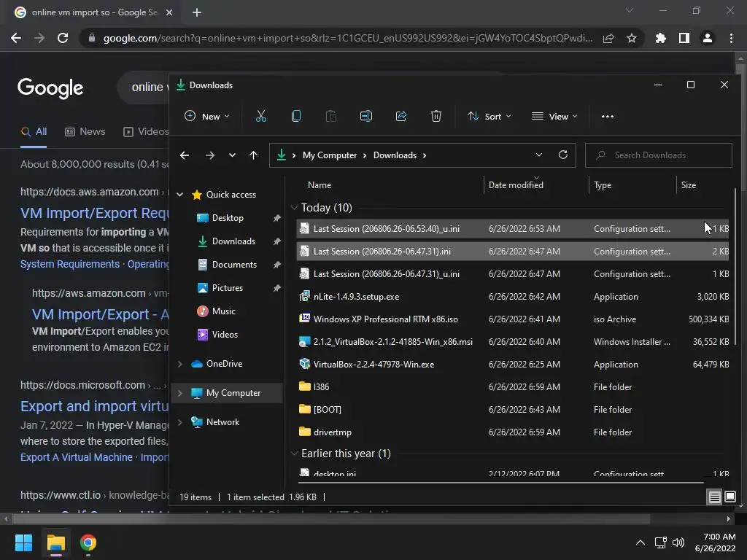Sort by the Name column header
The width and height of the screenshot is (747, 560).
(x=320, y=184)
